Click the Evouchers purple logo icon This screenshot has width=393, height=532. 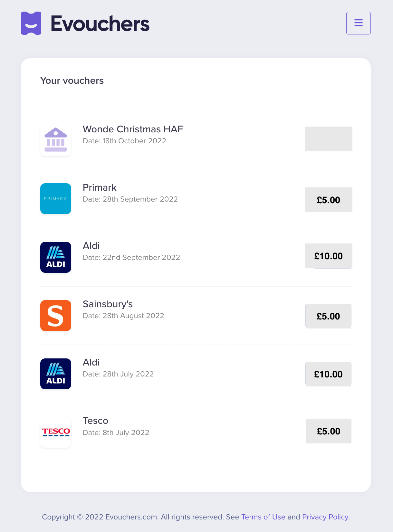point(31,23)
